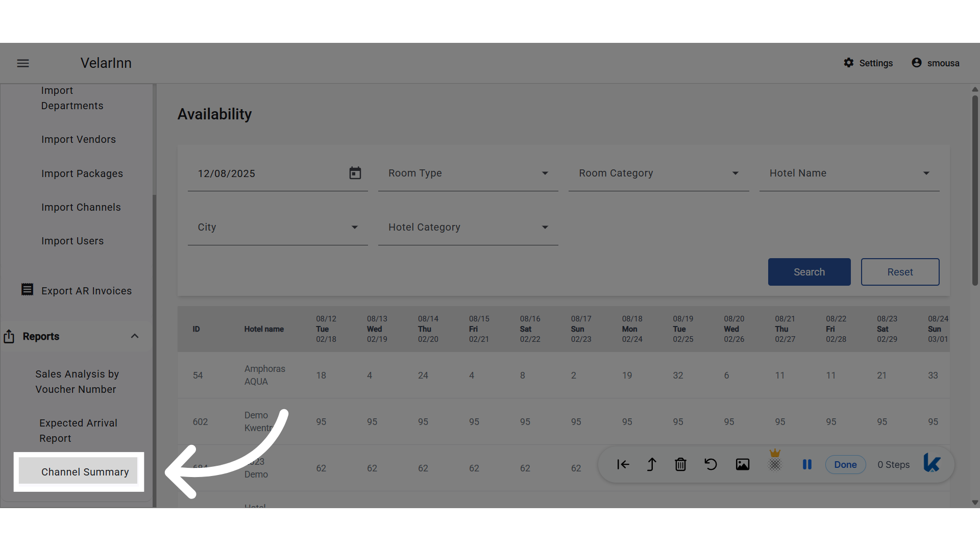Click the trash delete toolbar icon
980x551 pixels.
coord(680,464)
